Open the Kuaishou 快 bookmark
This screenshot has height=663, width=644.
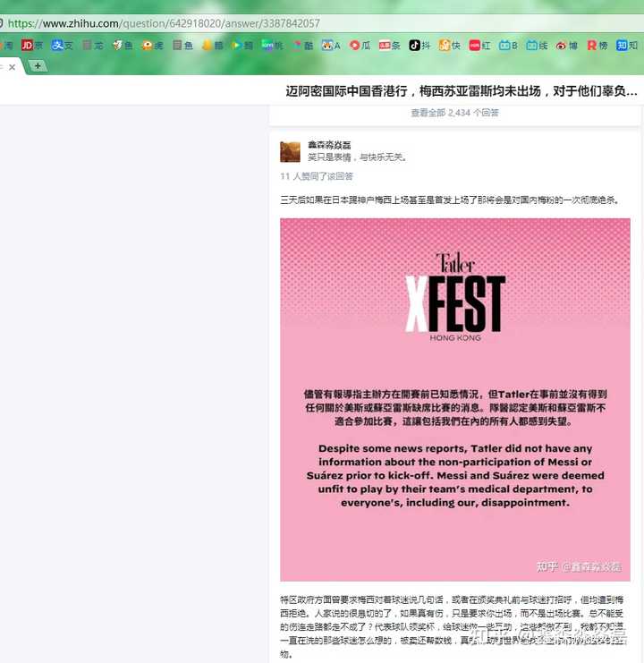pyautogui.click(x=450, y=46)
